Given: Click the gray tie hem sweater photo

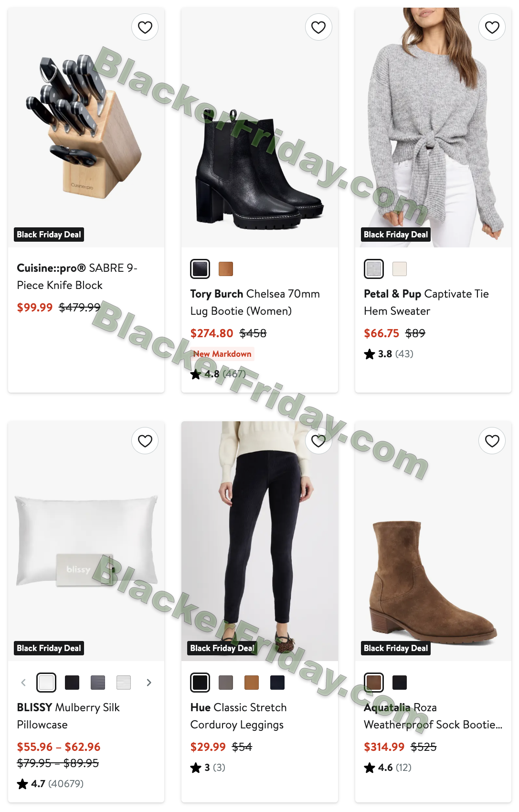Looking at the screenshot, I should (433, 128).
